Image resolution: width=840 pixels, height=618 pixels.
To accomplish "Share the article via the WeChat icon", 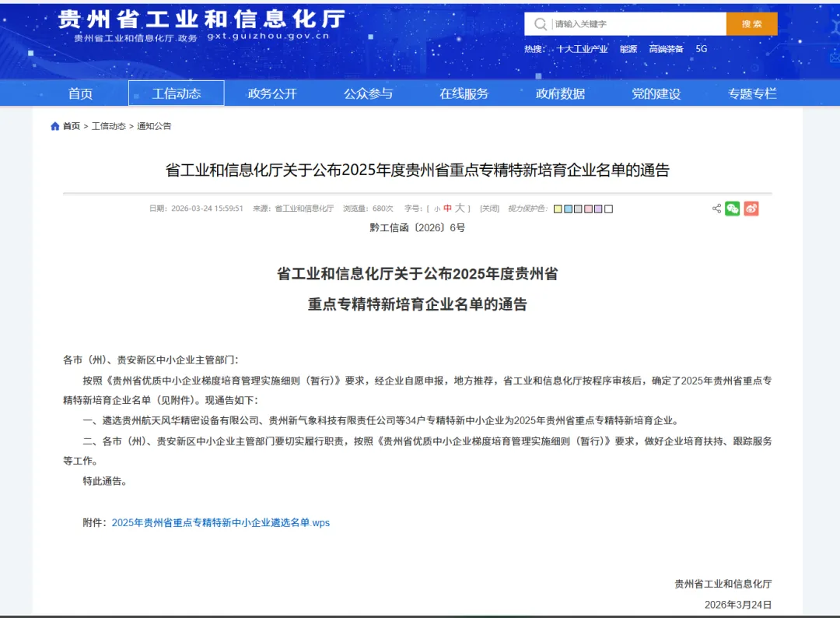I will [732, 208].
